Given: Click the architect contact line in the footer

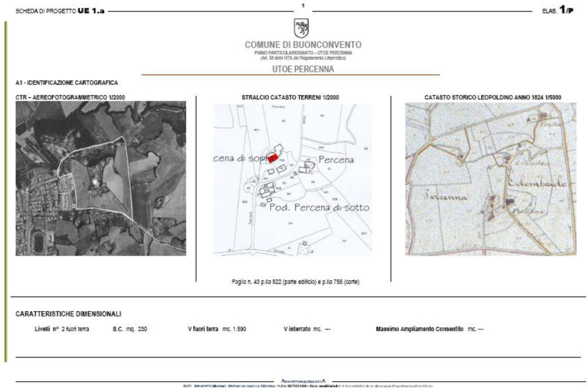Looking at the screenshot, I should click(308, 386).
